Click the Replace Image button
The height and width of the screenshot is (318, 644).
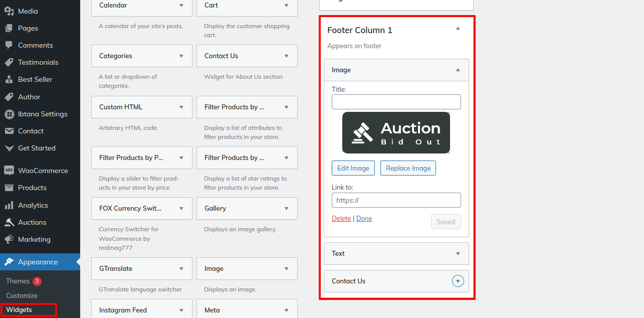pyautogui.click(x=408, y=168)
